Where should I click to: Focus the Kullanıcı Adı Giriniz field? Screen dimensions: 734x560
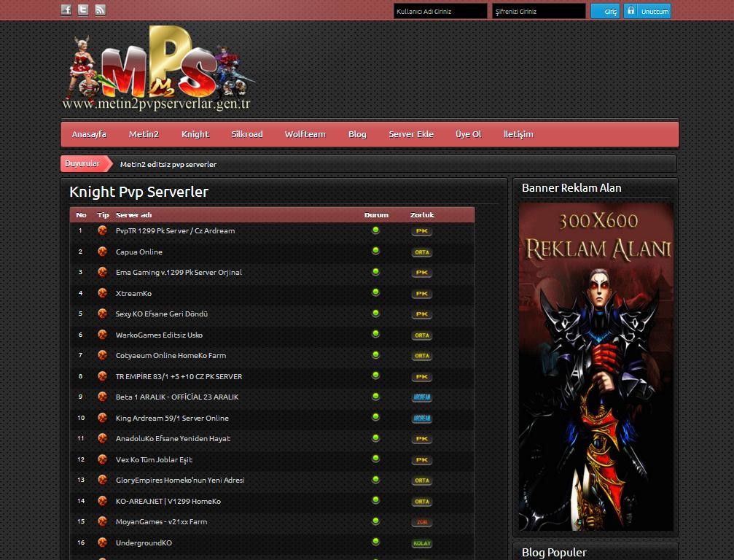pyautogui.click(x=440, y=11)
